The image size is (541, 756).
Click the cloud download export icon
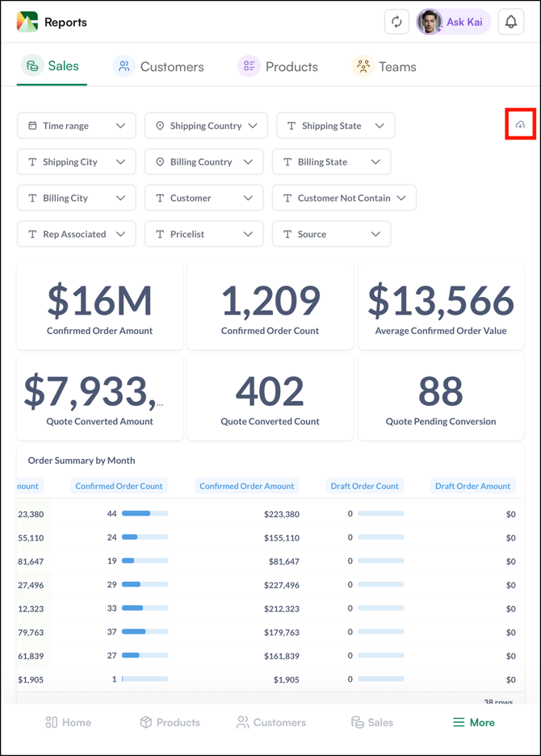pyautogui.click(x=520, y=125)
